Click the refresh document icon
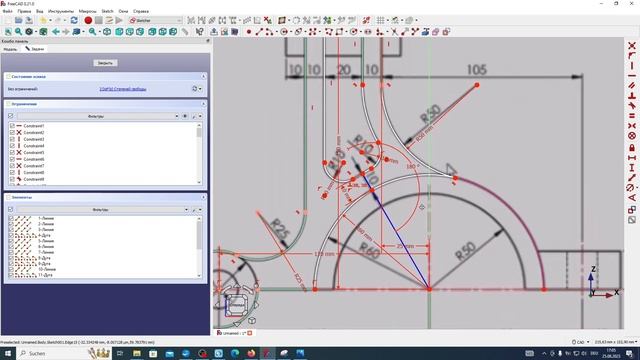The height and width of the screenshot is (360, 640). [74, 20]
